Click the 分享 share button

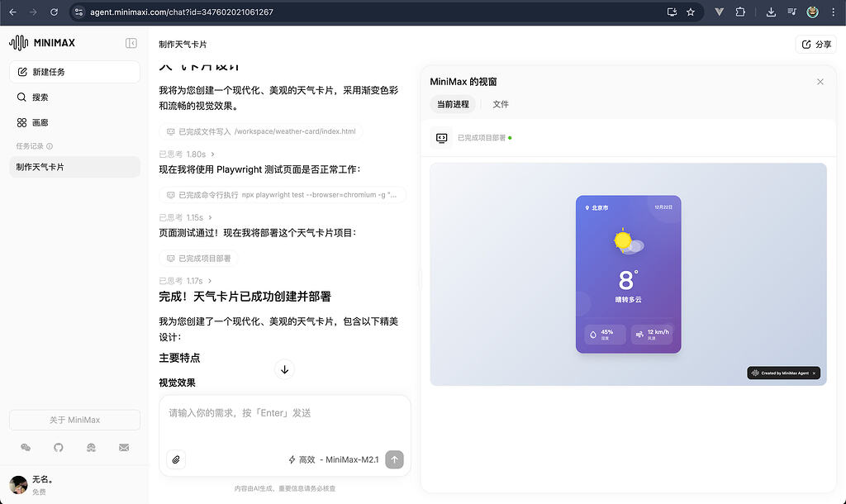click(x=815, y=45)
